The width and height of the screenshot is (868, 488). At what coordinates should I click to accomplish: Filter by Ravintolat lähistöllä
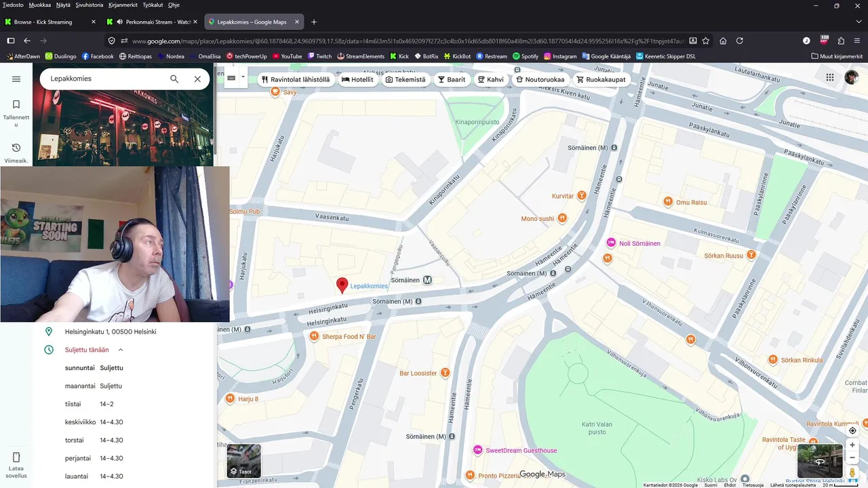tap(296, 79)
